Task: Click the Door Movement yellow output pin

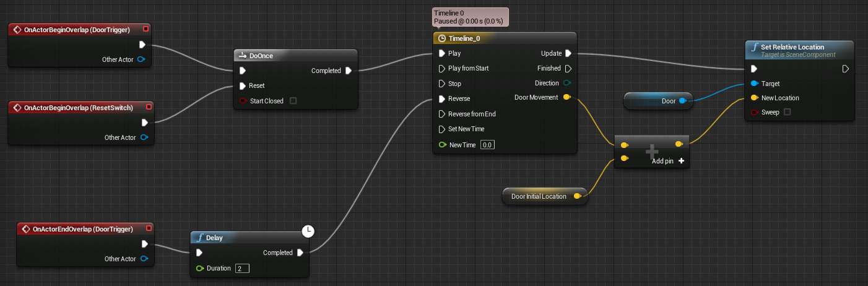Action: coord(567,97)
